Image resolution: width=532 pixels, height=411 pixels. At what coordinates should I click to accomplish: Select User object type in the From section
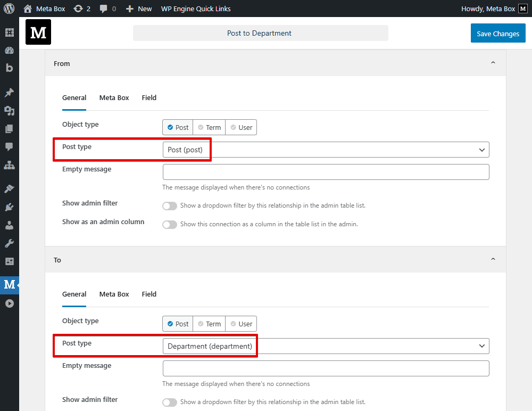coord(241,127)
